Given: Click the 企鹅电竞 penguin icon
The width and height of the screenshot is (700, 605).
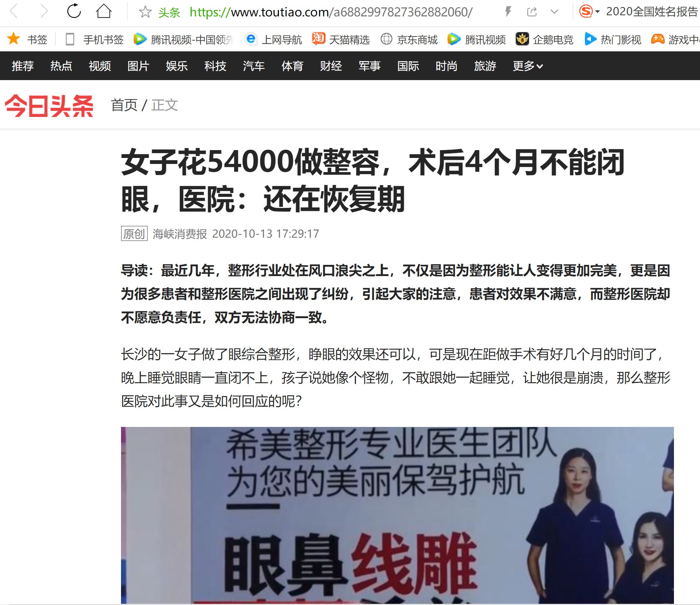Looking at the screenshot, I should tap(522, 39).
